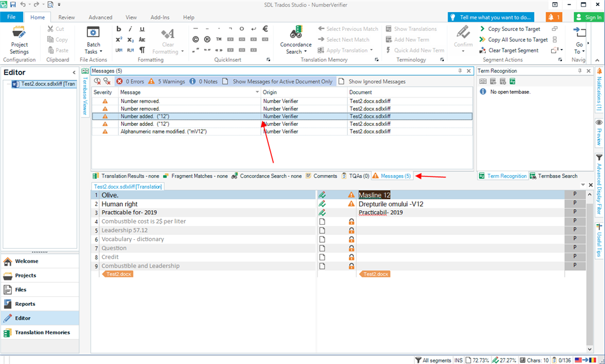Expand the Batch Tasks dropdown arrow
The image size is (605, 364).
(101, 51)
